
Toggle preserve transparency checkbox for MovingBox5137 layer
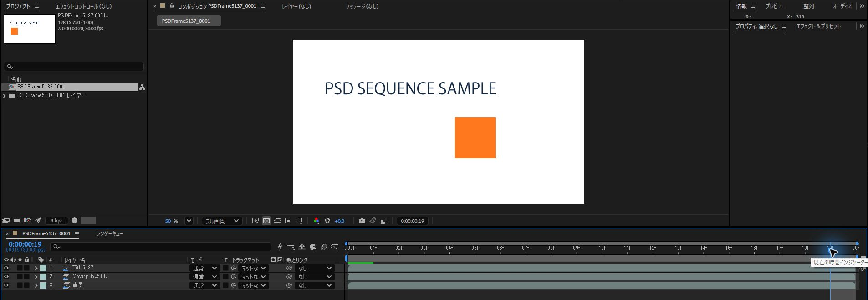[225, 277]
